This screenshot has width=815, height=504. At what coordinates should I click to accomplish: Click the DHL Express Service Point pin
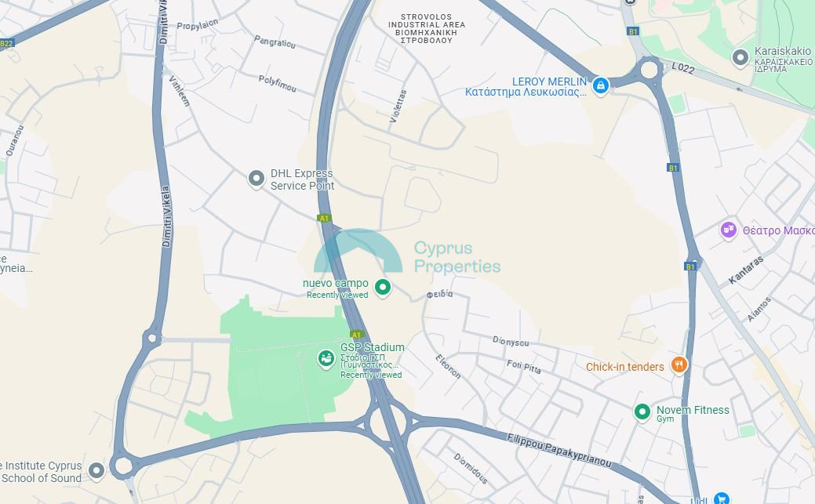pyautogui.click(x=256, y=179)
